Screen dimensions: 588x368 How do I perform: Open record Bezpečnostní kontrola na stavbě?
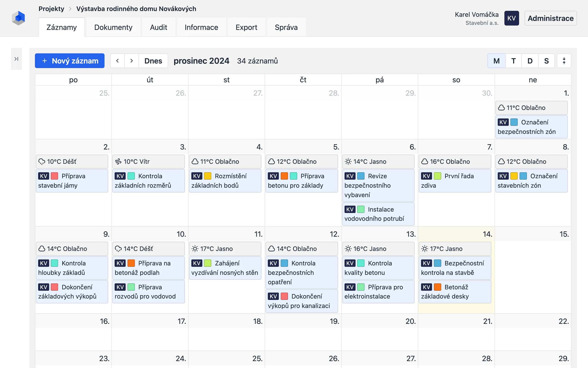[455, 268]
